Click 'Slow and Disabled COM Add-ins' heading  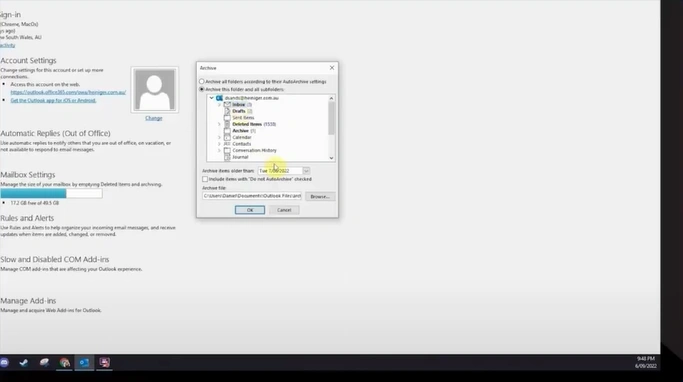tap(54, 260)
